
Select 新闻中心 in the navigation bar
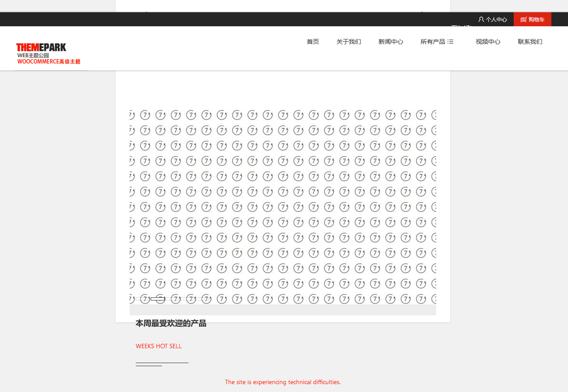click(391, 42)
